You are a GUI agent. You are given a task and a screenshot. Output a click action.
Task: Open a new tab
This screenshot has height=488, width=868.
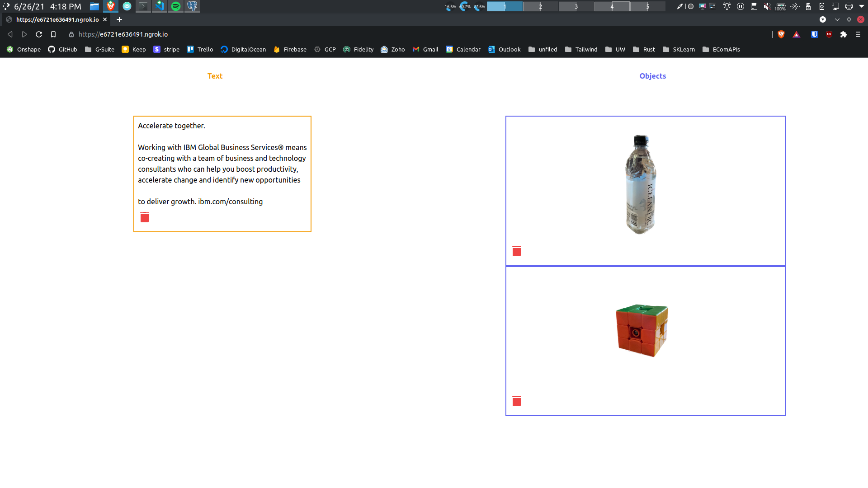[119, 19]
